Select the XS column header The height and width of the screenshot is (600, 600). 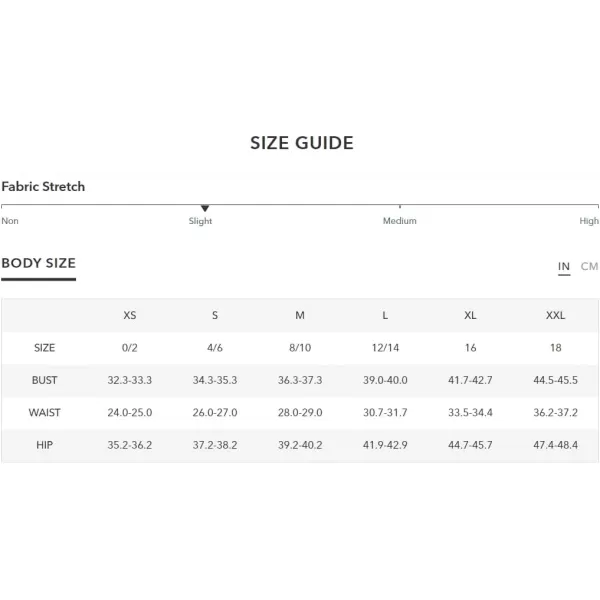click(x=130, y=315)
